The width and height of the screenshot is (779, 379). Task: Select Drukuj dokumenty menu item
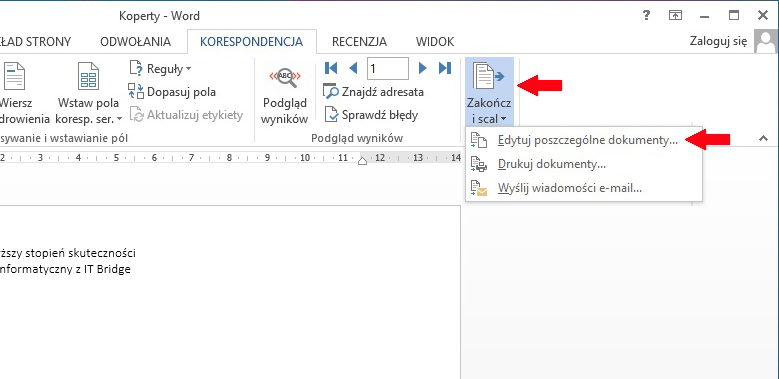coord(584,164)
